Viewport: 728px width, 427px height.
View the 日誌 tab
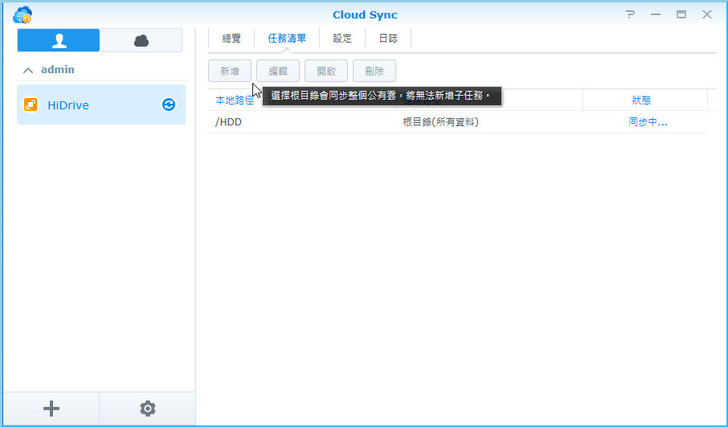click(387, 38)
